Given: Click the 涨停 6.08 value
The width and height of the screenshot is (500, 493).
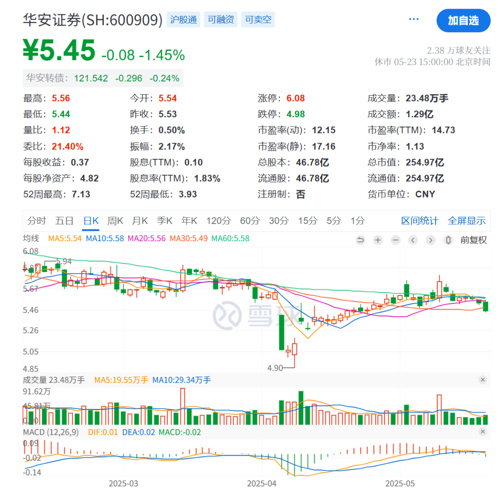Looking at the screenshot, I should [296, 98].
